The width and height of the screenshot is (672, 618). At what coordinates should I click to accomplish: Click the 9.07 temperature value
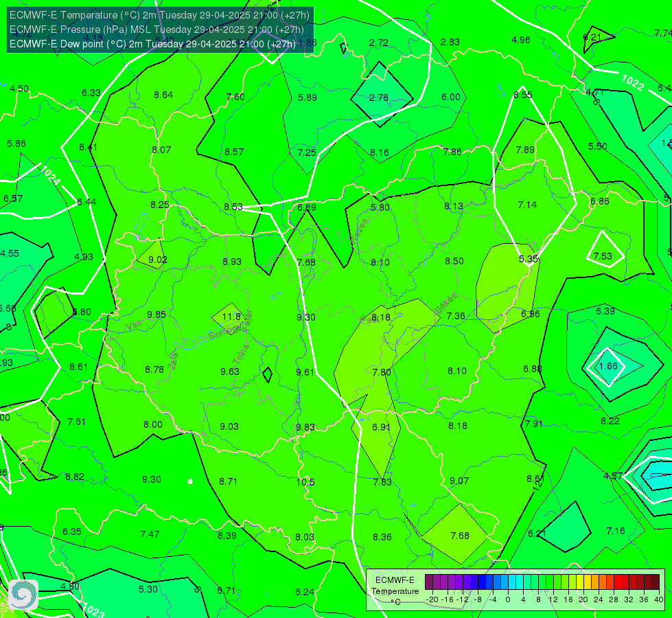coord(459,481)
